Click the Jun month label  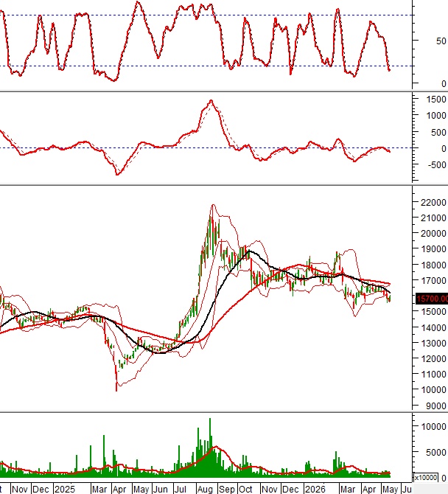pyautogui.click(x=160, y=490)
